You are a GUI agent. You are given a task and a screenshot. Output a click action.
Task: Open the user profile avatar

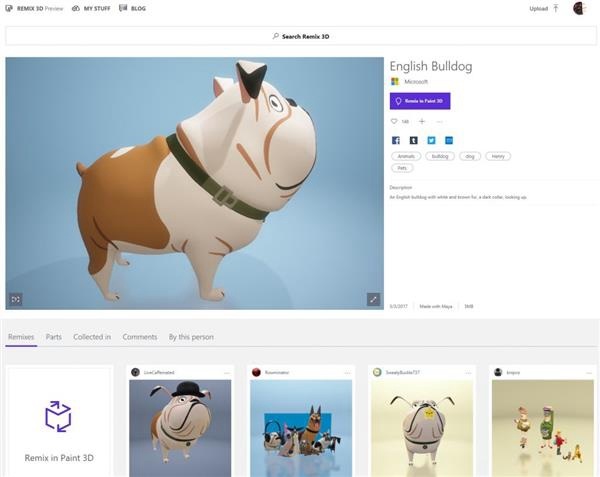point(579,8)
